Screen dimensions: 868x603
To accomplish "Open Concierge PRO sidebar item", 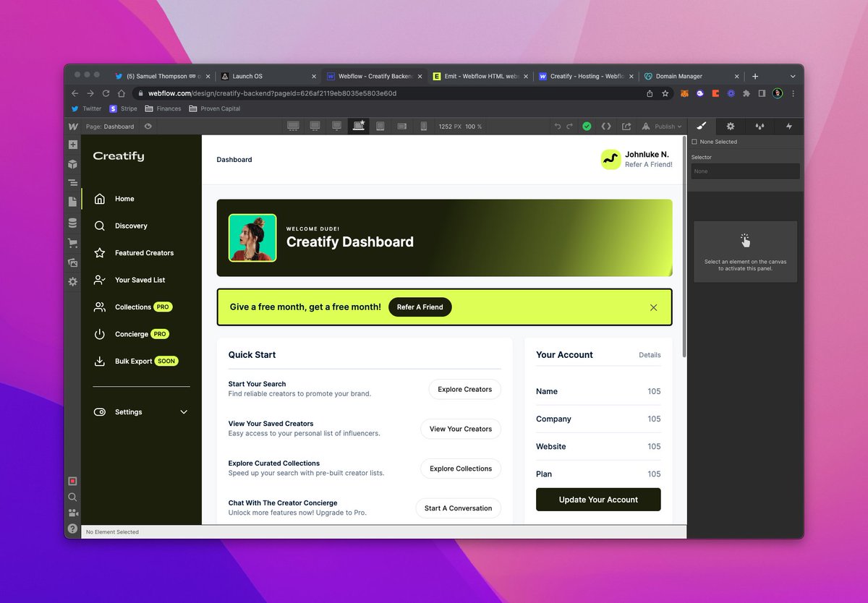I will [132, 334].
